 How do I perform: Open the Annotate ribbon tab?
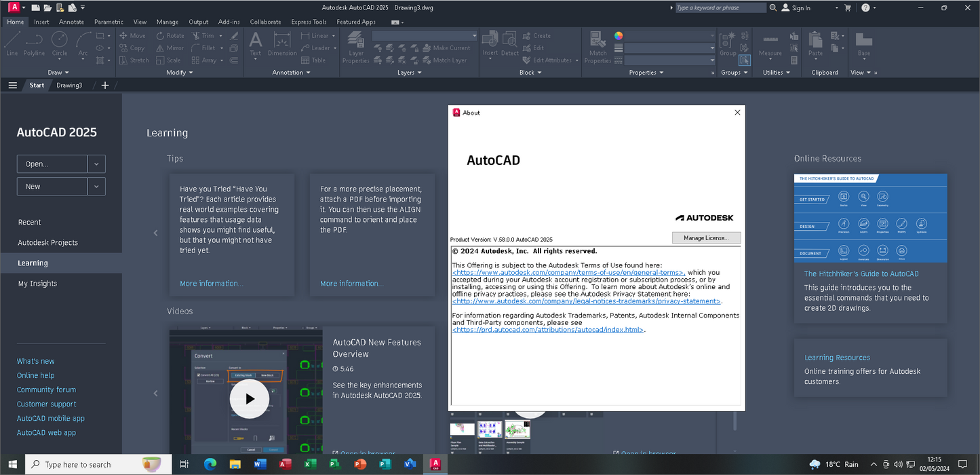pyautogui.click(x=71, y=22)
